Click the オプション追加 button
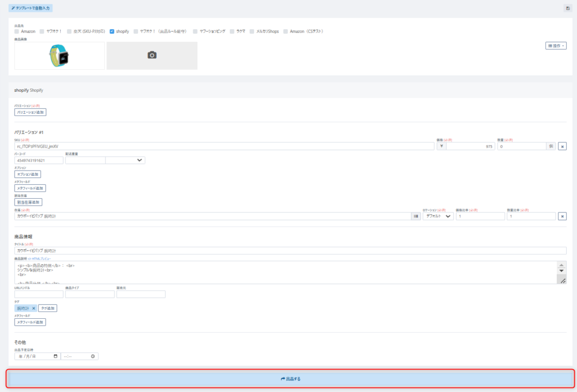This screenshot has height=392, width=577. [x=28, y=174]
